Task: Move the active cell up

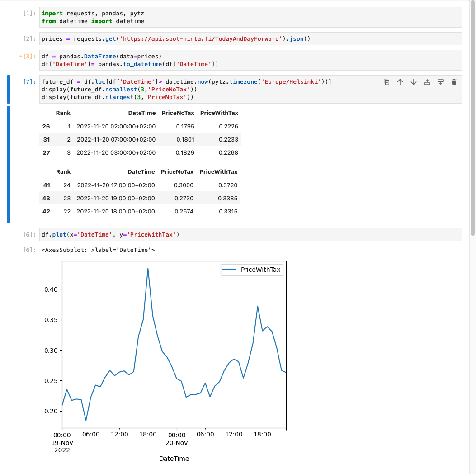Action: pos(400,82)
